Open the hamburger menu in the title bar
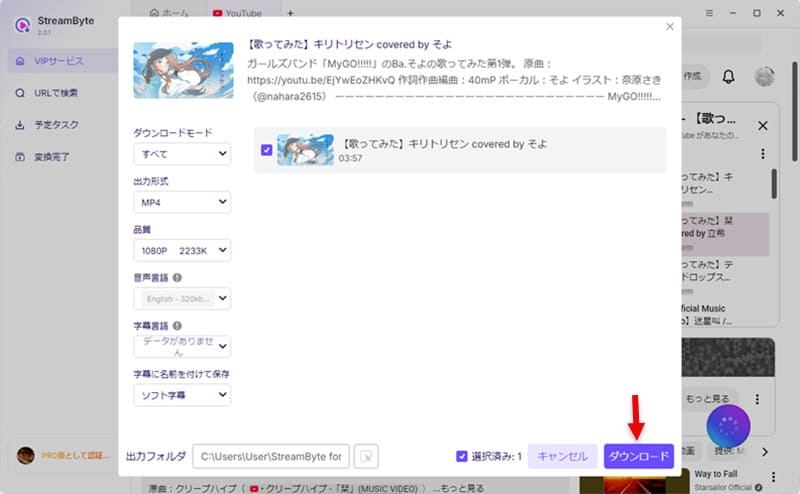This screenshot has height=494, width=800. pos(709,13)
